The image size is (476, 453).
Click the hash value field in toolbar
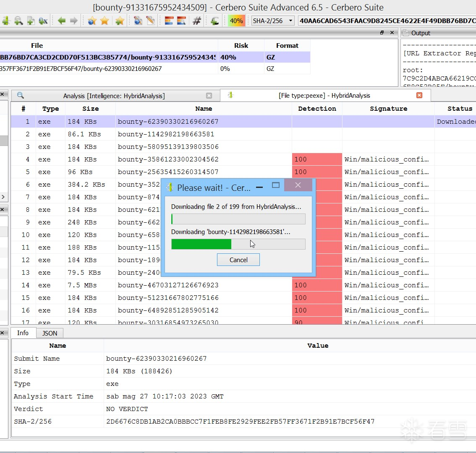point(387,21)
